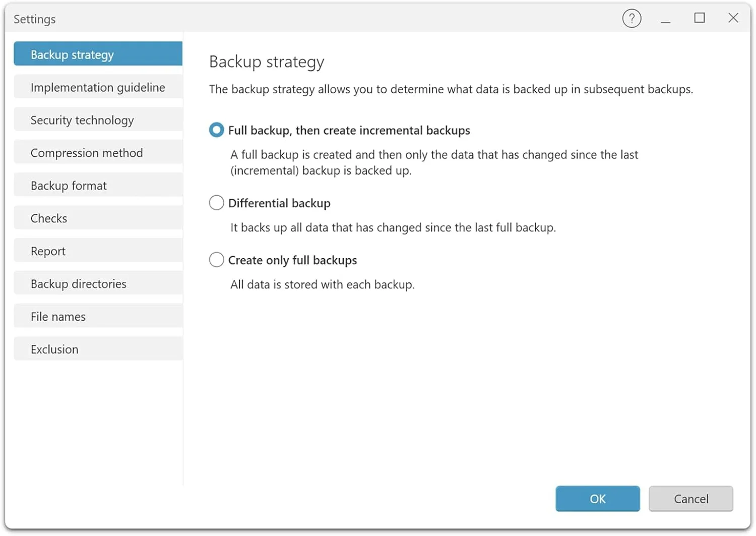Viewport: 756px width, 536px height.
Task: Click the Cancel button
Action: pos(690,499)
